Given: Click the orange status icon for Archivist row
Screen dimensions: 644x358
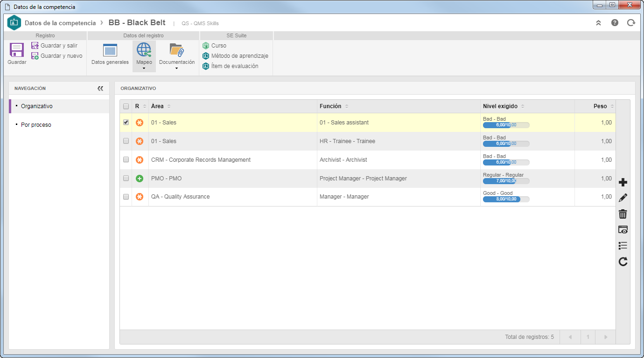Looking at the screenshot, I should click(140, 160).
